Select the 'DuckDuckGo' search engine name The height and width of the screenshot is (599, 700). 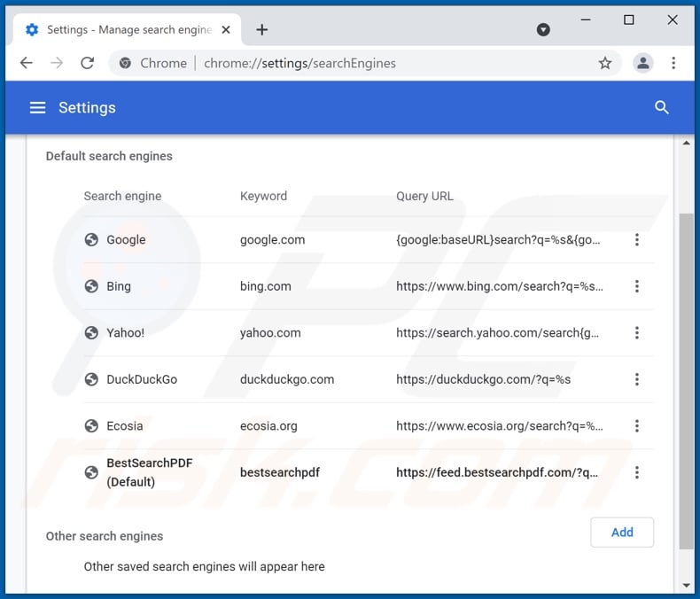(x=142, y=379)
